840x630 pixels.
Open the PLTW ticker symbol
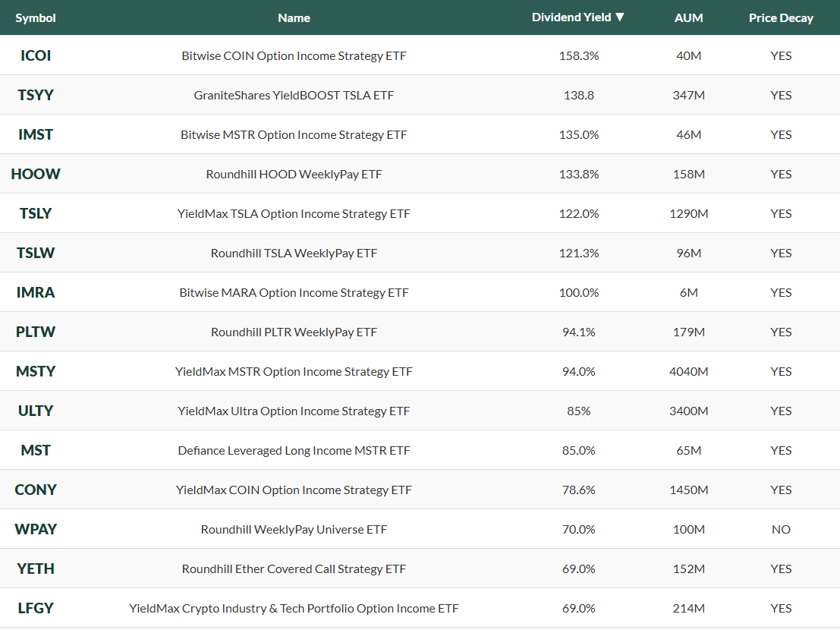coord(36,332)
